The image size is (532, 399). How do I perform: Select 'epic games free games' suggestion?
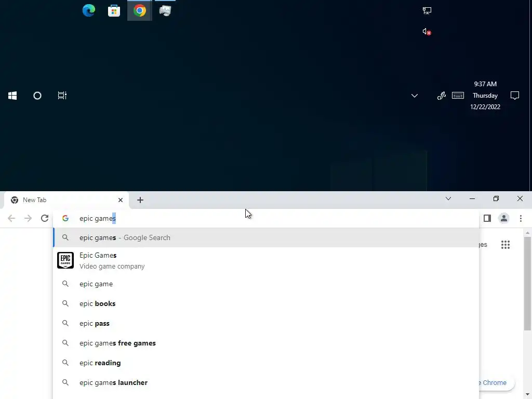266,343
